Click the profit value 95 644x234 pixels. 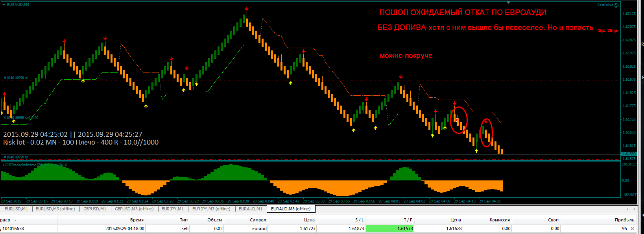click(624, 228)
